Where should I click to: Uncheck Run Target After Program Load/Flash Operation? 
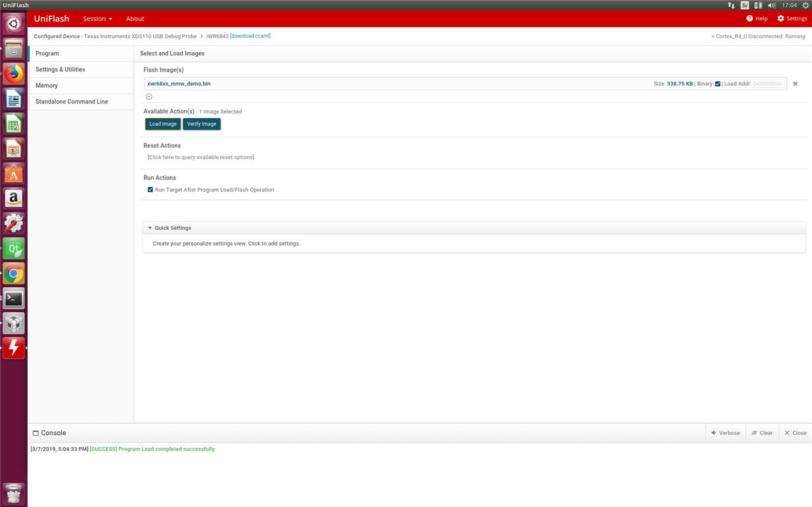(151, 189)
